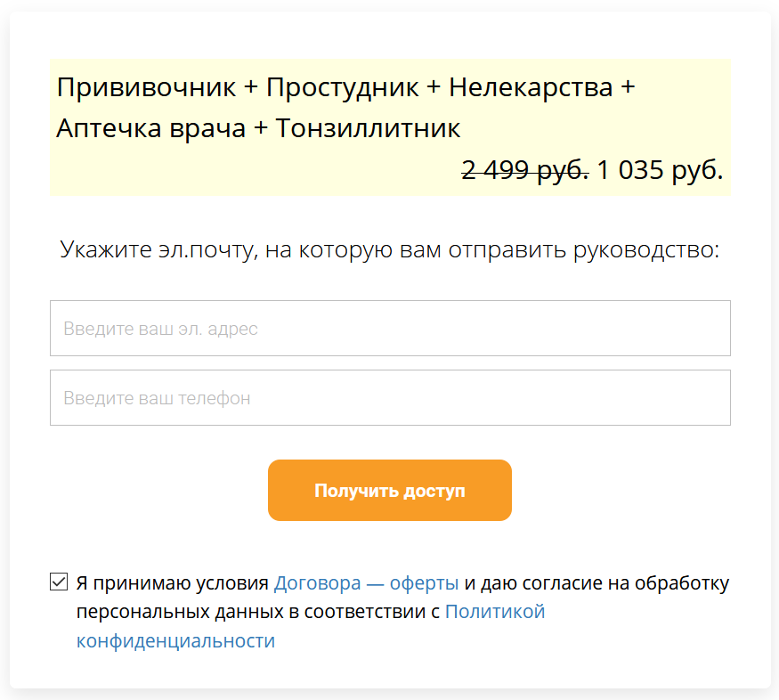Open the Политикой конфиденциальности link
779x700 pixels.
click(x=494, y=613)
